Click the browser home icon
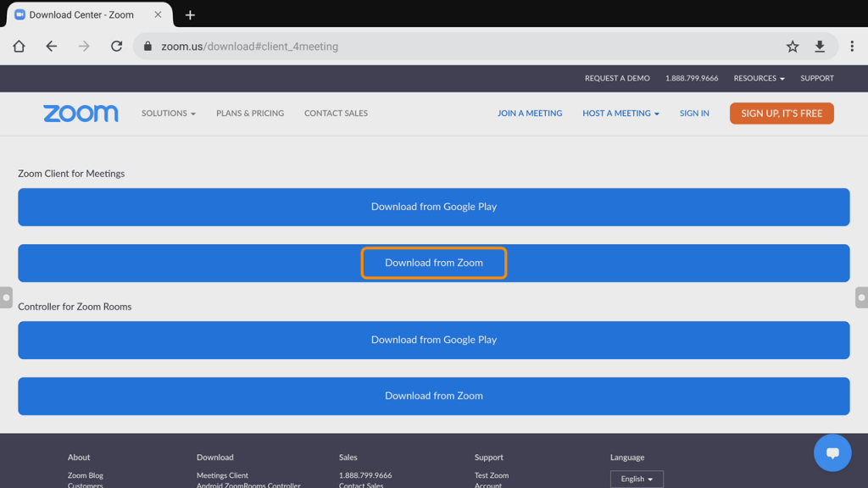Viewport: 868px width, 488px height. [18, 47]
